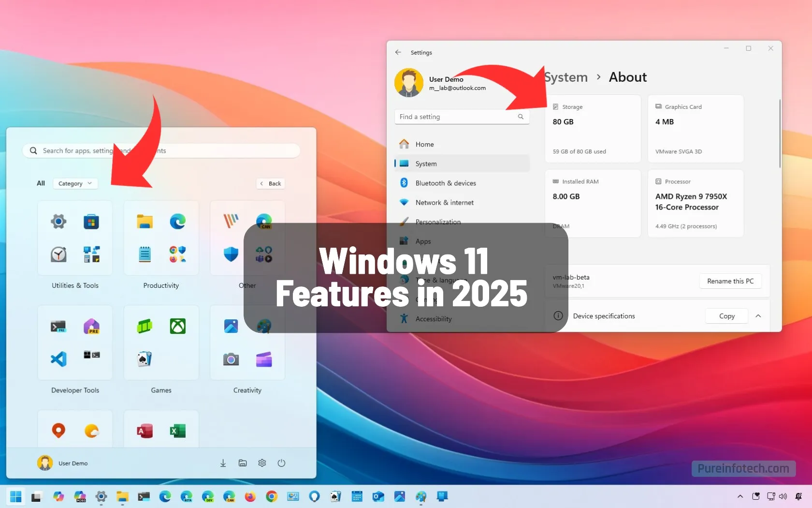Screen dimensions: 812x508
Task: Go to Home in Settings sidebar
Action: pyautogui.click(x=462, y=144)
